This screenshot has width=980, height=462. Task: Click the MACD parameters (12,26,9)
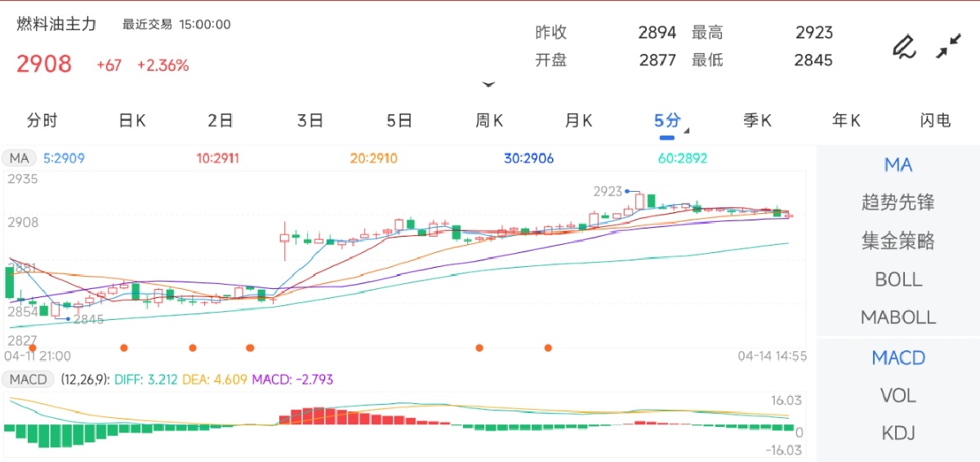pyautogui.click(x=83, y=380)
